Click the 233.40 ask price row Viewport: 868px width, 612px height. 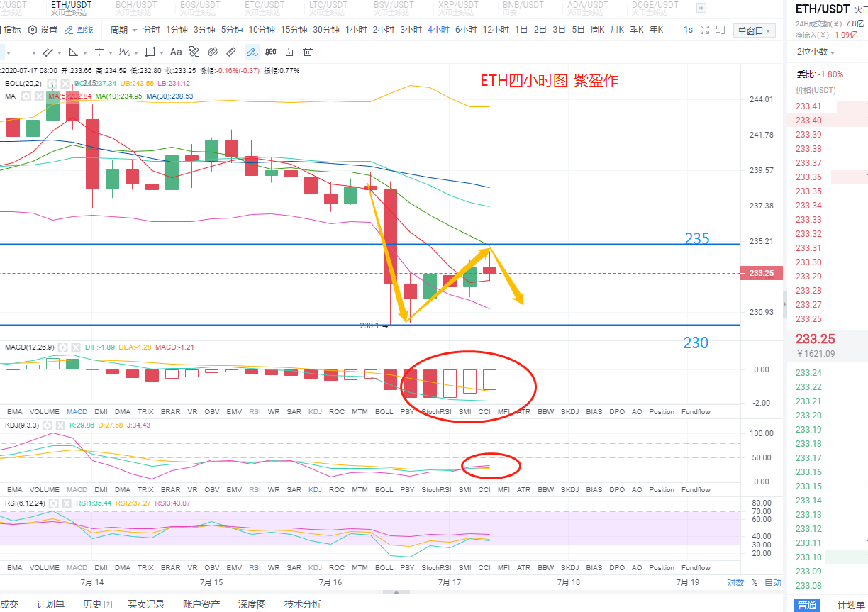click(x=828, y=121)
